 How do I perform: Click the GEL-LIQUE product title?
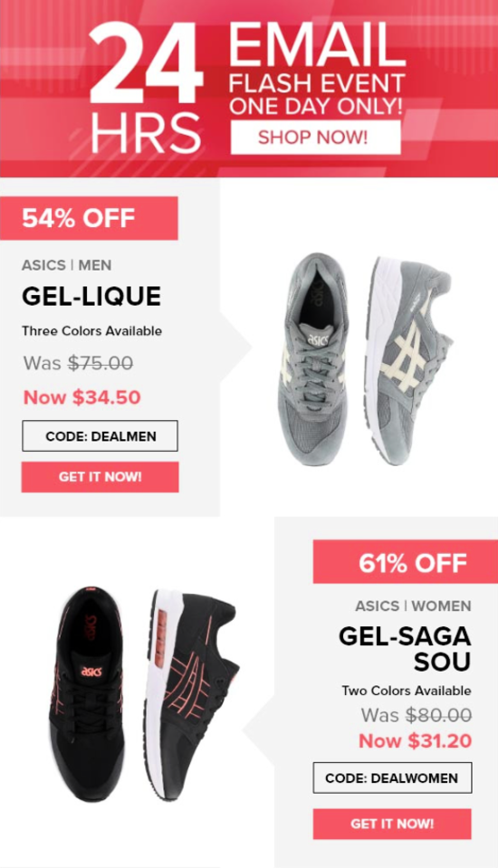[x=91, y=296]
